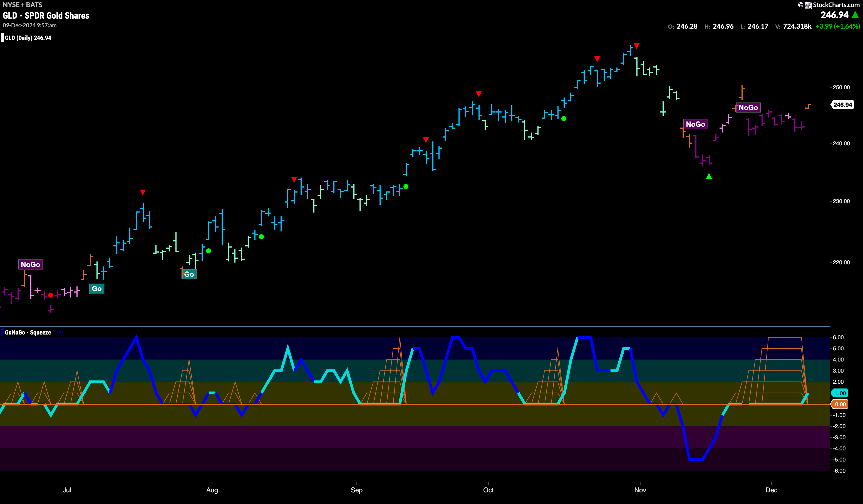Click the GLD - SPDR Gold Shares title
The width and height of the screenshot is (863, 504).
(x=46, y=15)
